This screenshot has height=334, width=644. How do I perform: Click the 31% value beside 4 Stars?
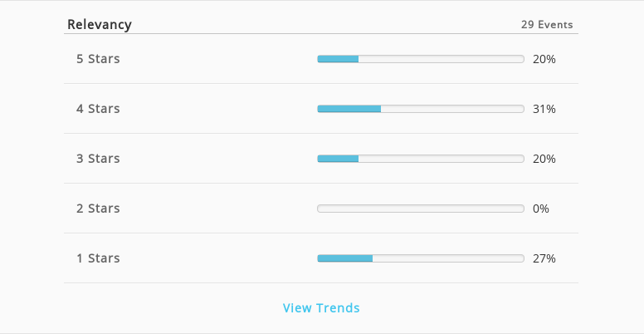544,109
